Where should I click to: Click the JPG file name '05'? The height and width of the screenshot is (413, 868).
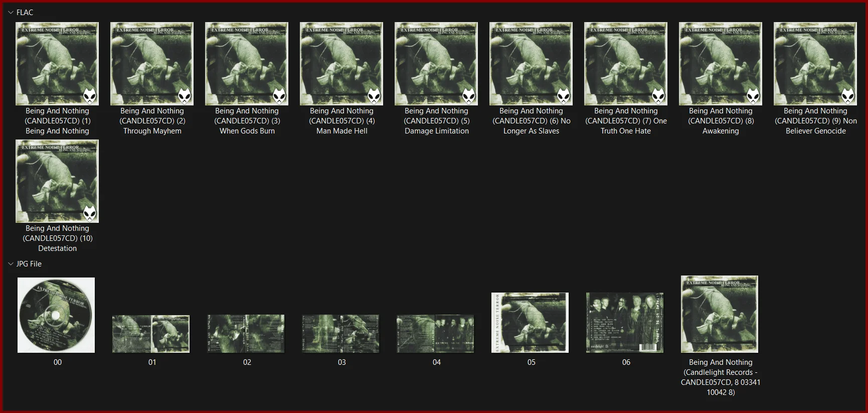tap(532, 362)
